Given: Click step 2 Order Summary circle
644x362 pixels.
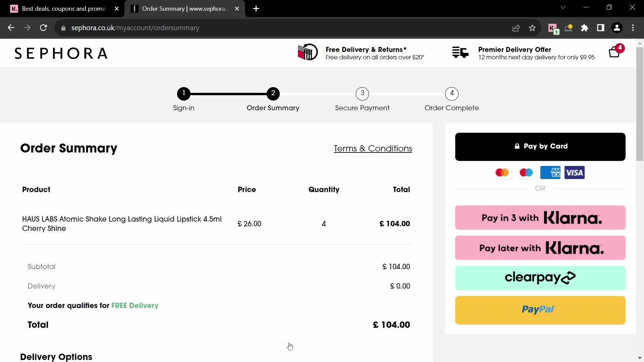Looking at the screenshot, I should [x=273, y=94].
